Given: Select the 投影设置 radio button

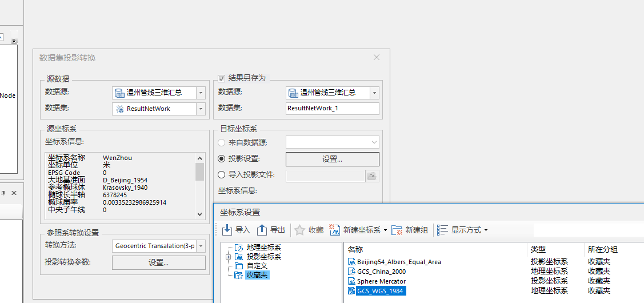Looking at the screenshot, I should pyautogui.click(x=221, y=159).
